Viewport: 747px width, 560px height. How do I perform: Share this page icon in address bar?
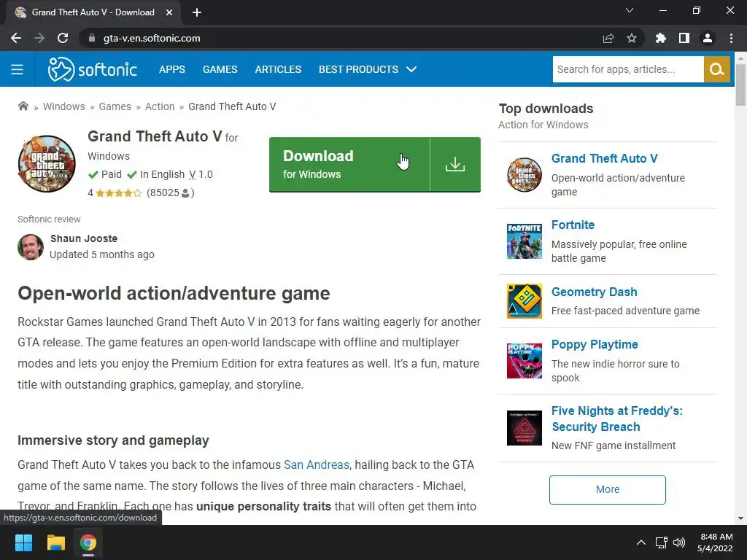click(x=608, y=38)
